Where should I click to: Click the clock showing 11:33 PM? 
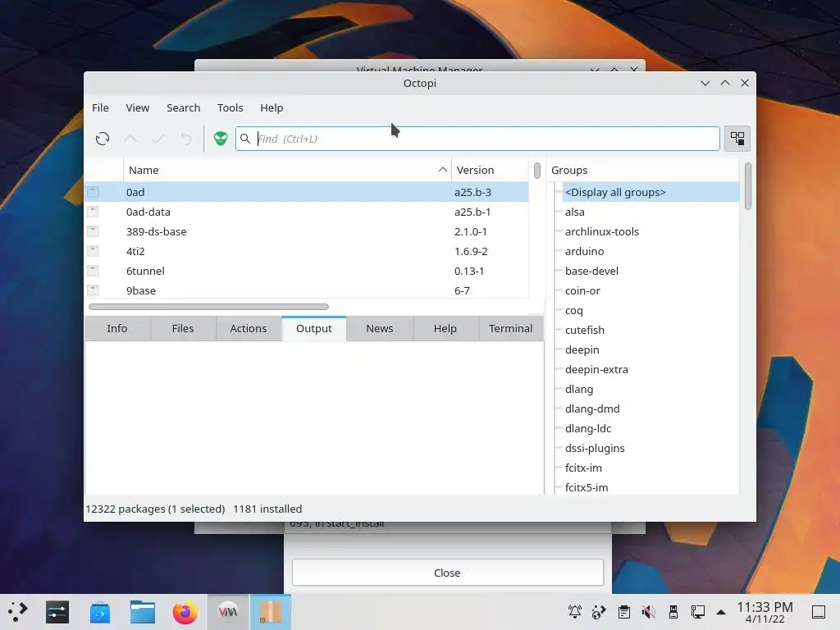pyautogui.click(x=765, y=612)
